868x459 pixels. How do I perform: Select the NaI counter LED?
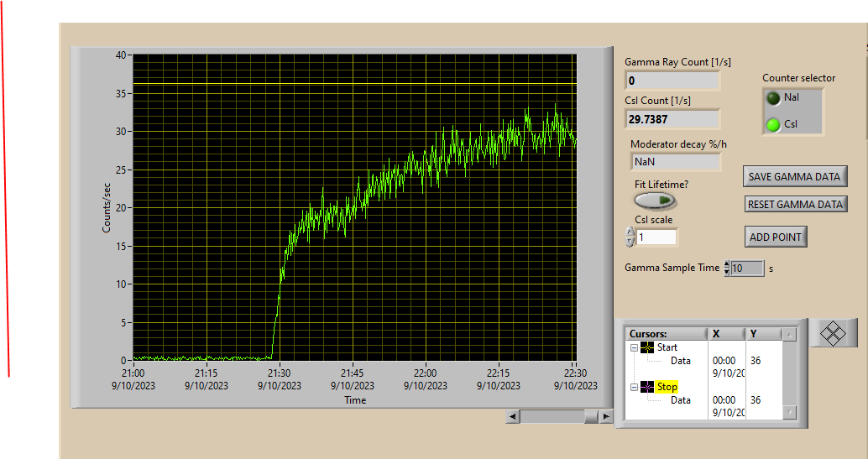pyautogui.click(x=773, y=97)
